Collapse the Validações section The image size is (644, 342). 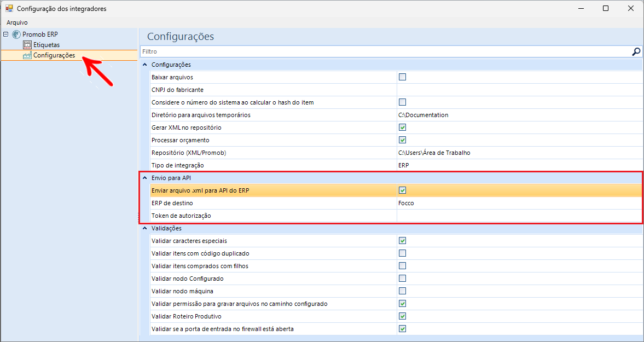click(144, 228)
